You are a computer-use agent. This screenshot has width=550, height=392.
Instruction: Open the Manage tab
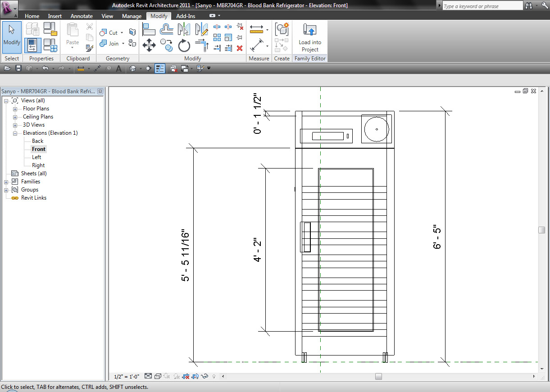click(132, 16)
